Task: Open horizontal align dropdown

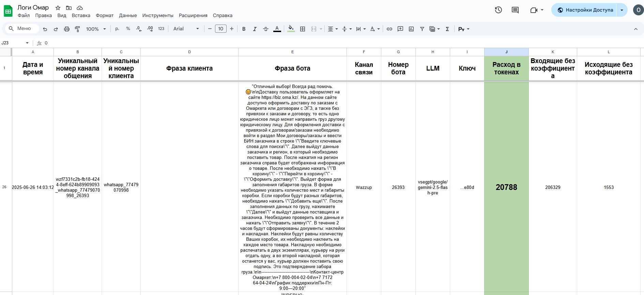Action: click(333, 29)
